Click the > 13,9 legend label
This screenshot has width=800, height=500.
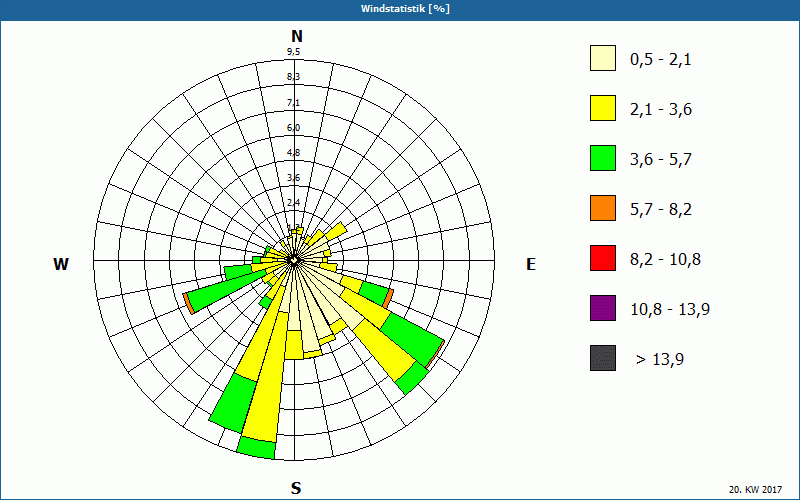coord(660,360)
